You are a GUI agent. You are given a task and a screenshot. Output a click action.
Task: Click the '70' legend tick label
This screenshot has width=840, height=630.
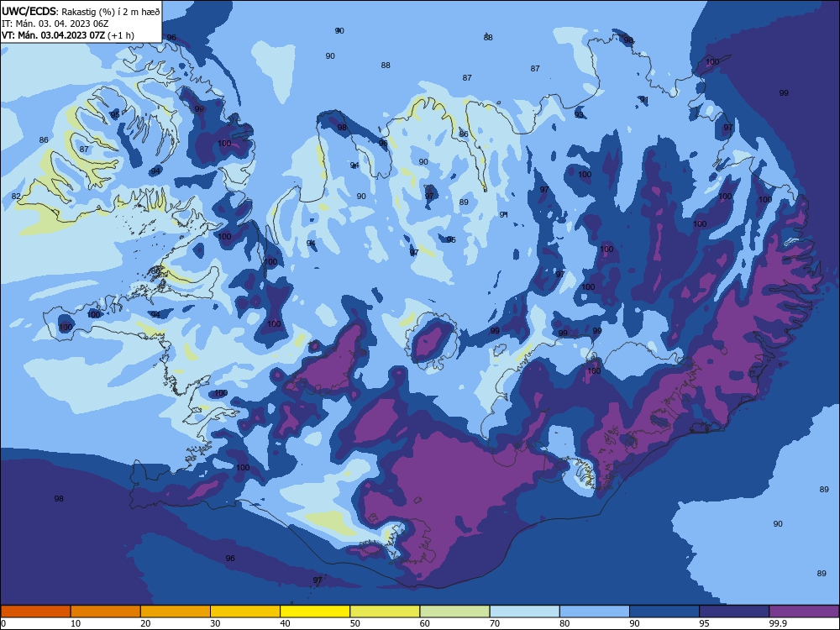[495, 623]
